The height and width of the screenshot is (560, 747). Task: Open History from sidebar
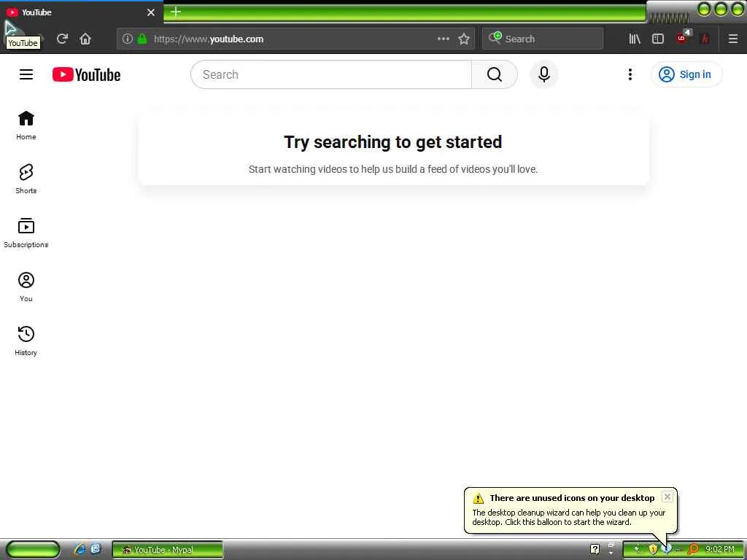26,341
